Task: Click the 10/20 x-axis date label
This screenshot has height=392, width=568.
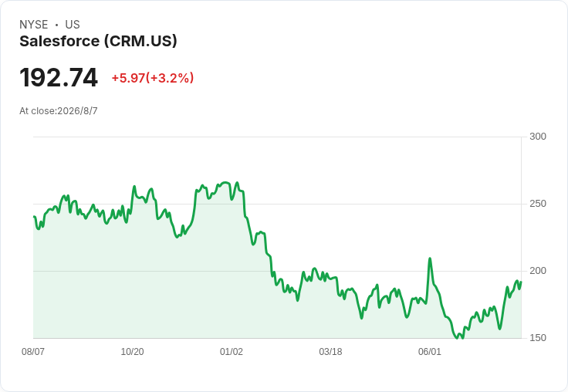Action: tap(132, 352)
